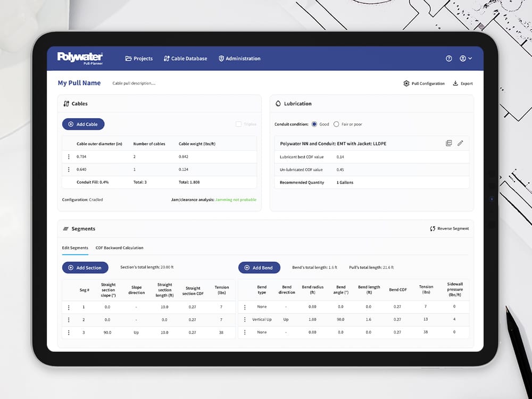Open row menu for last None bend row
The width and height of the screenshot is (532, 399).
[x=245, y=332]
